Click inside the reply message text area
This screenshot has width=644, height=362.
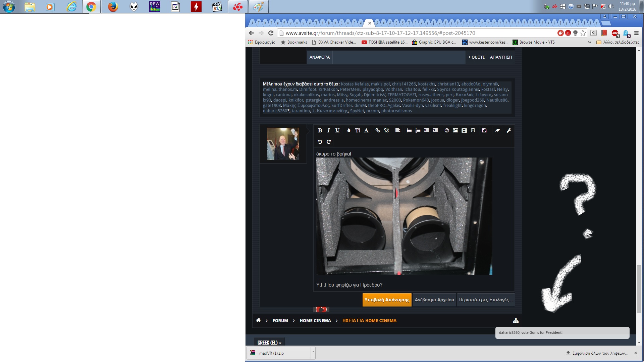coord(436,285)
